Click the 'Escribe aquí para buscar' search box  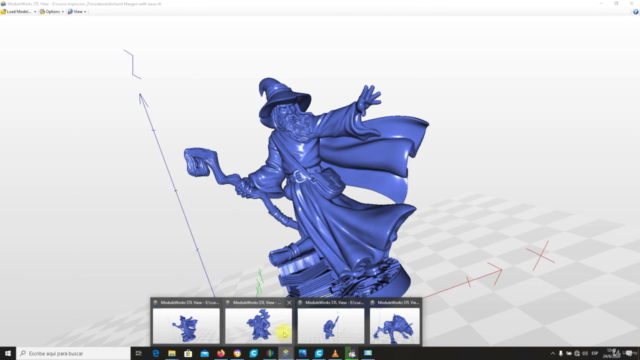(73, 353)
